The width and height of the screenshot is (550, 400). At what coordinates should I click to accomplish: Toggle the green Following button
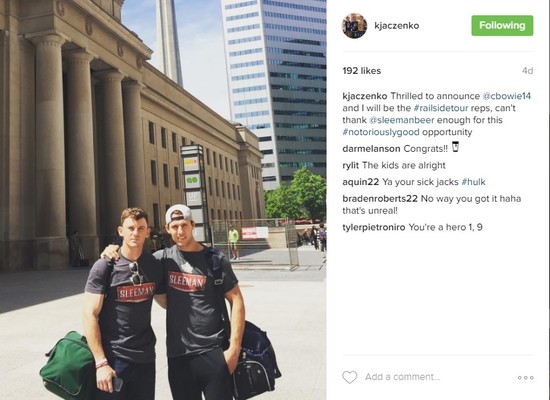pos(502,26)
